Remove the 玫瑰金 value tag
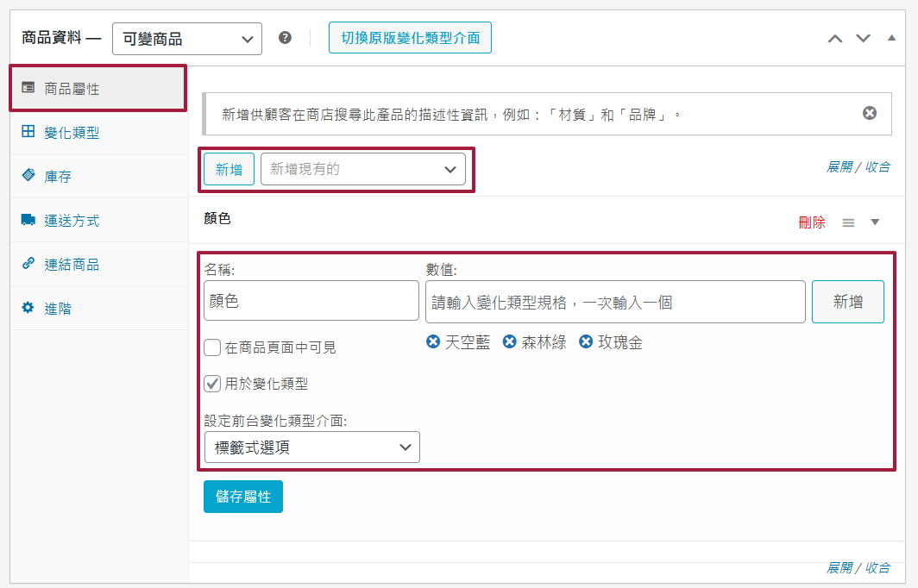The height and width of the screenshot is (588, 918). point(586,342)
